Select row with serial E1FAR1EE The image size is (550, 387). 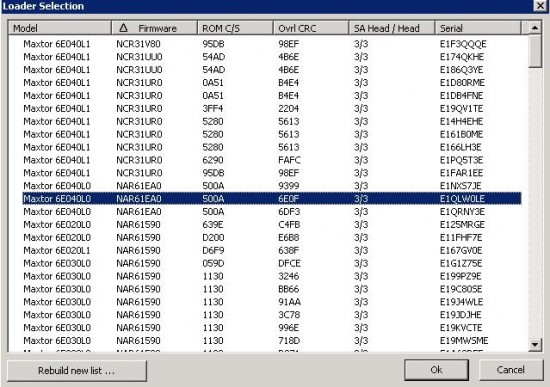click(272, 173)
